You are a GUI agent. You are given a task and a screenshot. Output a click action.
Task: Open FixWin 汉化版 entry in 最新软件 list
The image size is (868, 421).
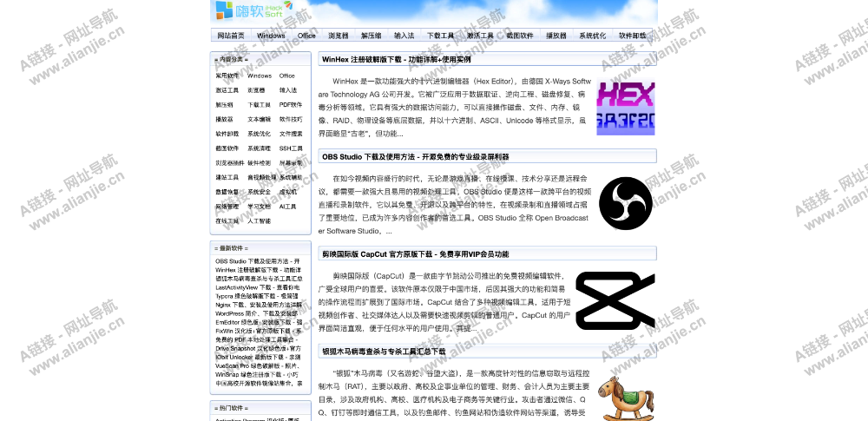pos(259,332)
